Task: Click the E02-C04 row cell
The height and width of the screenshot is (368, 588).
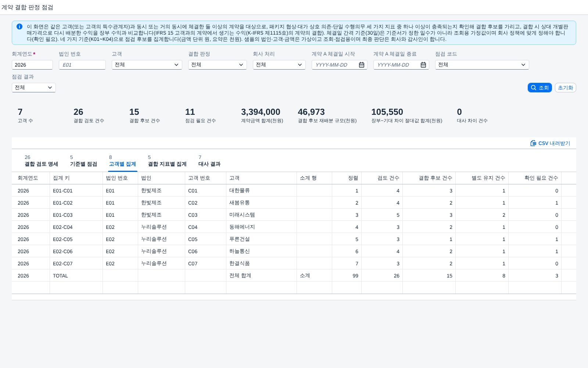Action: [x=76, y=227]
